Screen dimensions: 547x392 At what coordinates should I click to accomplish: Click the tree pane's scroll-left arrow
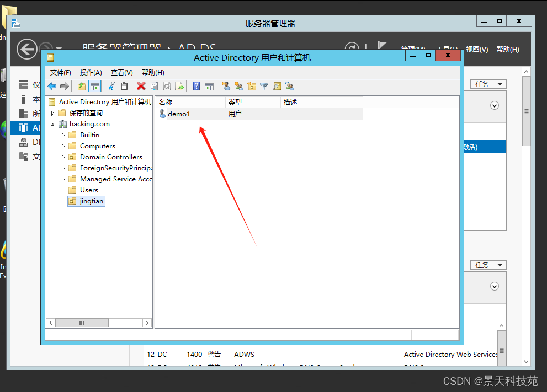(51, 323)
